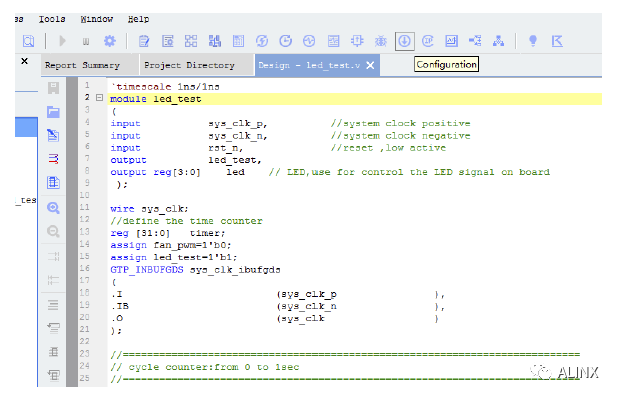Click the report chart page icon
The height and width of the screenshot is (397, 618).
pyautogui.click(x=333, y=41)
